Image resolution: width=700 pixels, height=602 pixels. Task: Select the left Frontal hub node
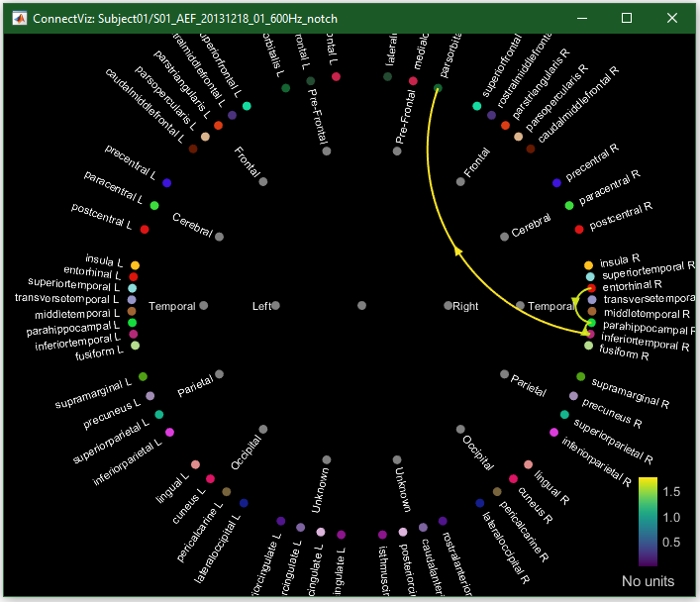pos(262,181)
